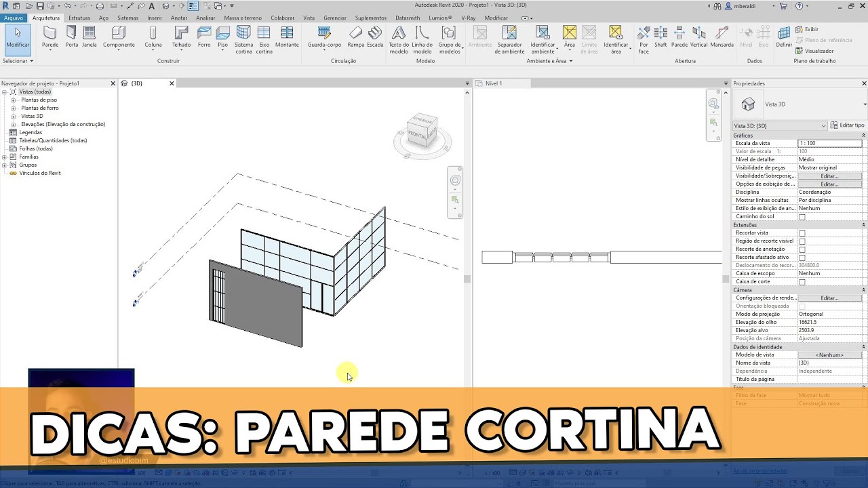Click the Exibir work plane button

point(807,29)
